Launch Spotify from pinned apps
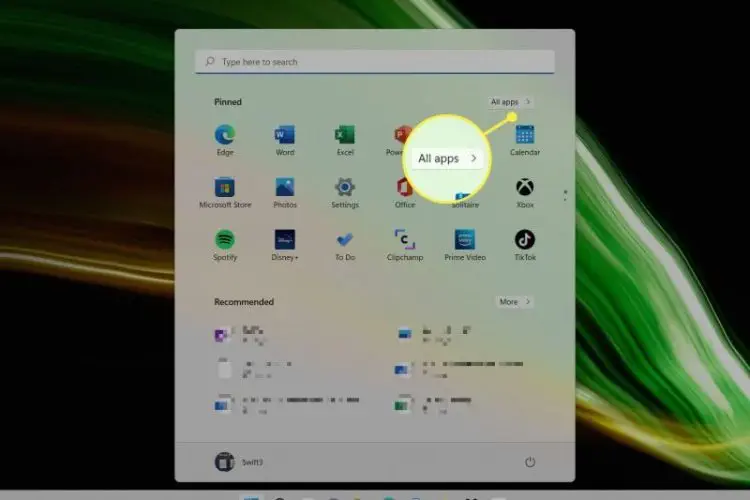 [x=225, y=245]
